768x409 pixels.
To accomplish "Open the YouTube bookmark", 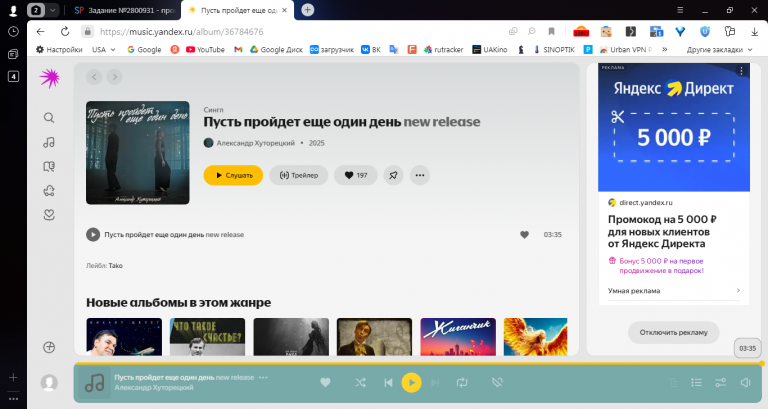I will click(x=205, y=49).
